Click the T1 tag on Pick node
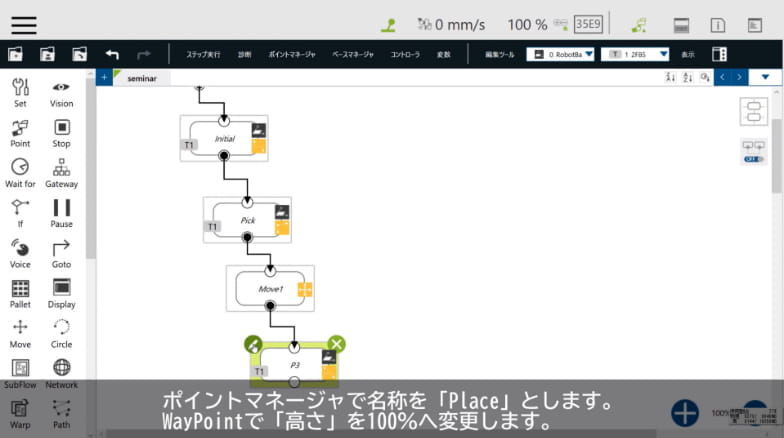Screen dimensions: 784x438 [x=212, y=227]
